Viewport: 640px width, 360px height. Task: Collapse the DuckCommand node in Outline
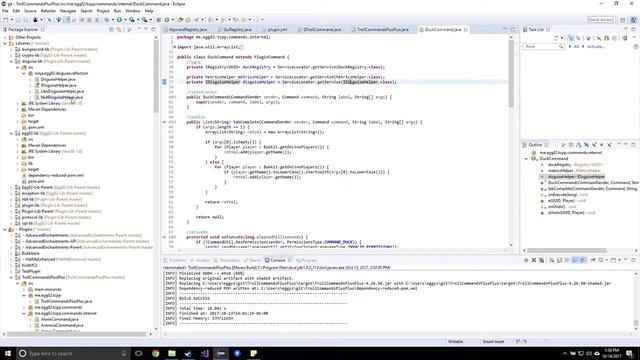pyautogui.click(x=527, y=159)
